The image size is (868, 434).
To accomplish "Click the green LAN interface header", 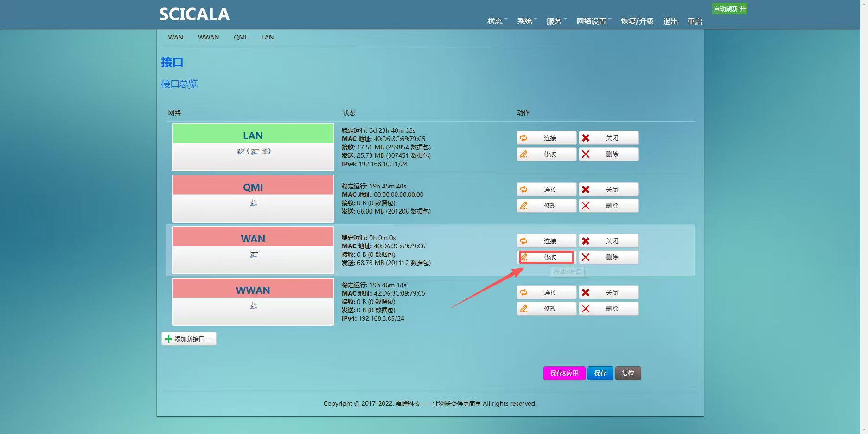I will click(253, 136).
